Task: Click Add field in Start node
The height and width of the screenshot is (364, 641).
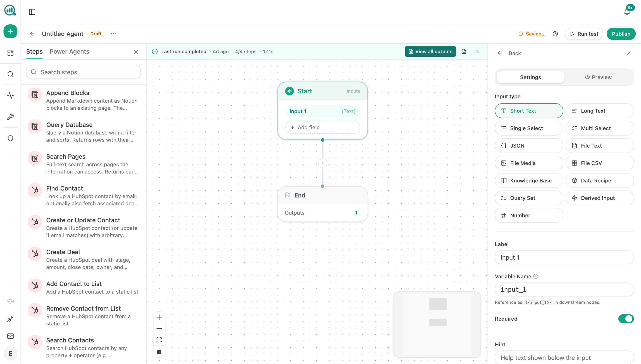Action: coord(322,127)
